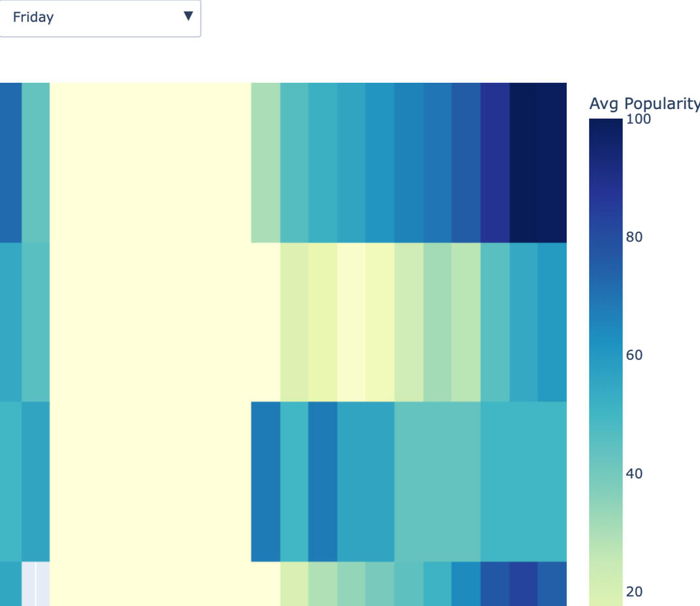Click the first blue cell after the third row's yellow block
The height and width of the screenshot is (606, 700).
pos(266,481)
